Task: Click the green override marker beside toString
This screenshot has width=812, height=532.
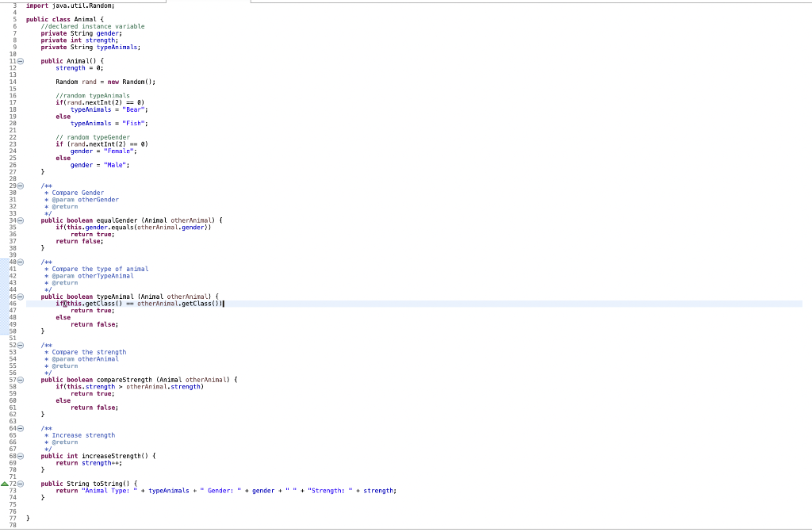Action: click(4, 484)
